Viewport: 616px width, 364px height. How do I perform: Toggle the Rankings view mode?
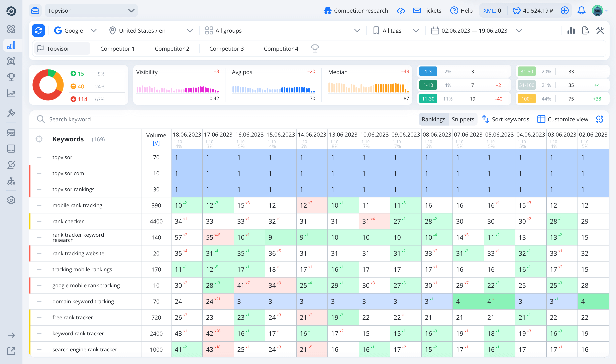[433, 120]
